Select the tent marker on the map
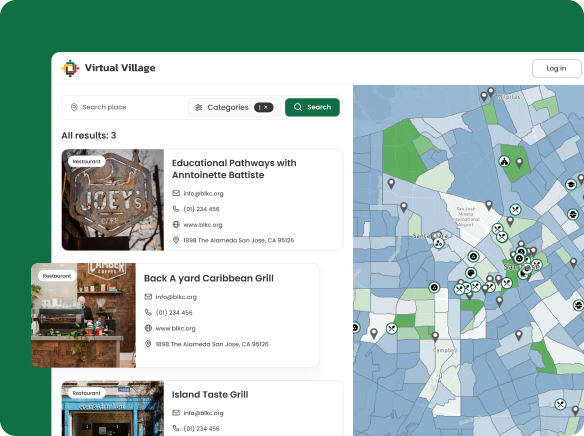 coord(504,162)
